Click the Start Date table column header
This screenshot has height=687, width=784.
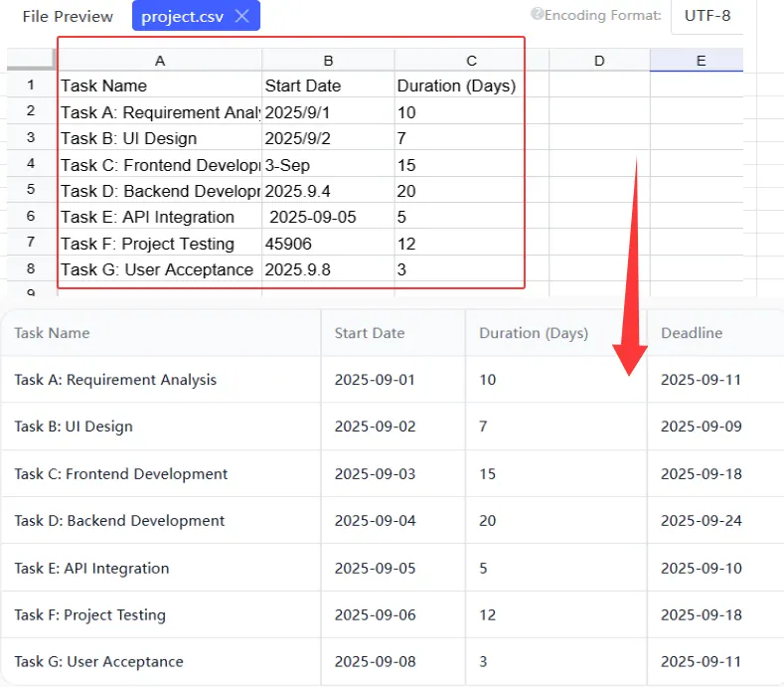click(x=369, y=333)
